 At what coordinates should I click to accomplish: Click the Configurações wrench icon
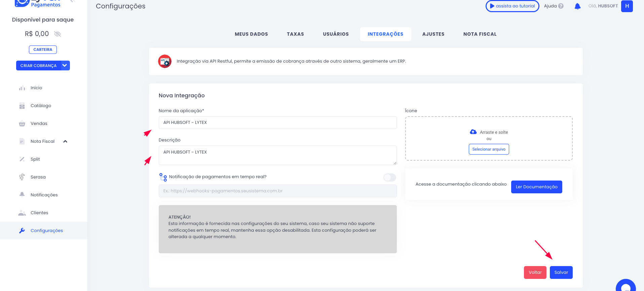pos(22,231)
